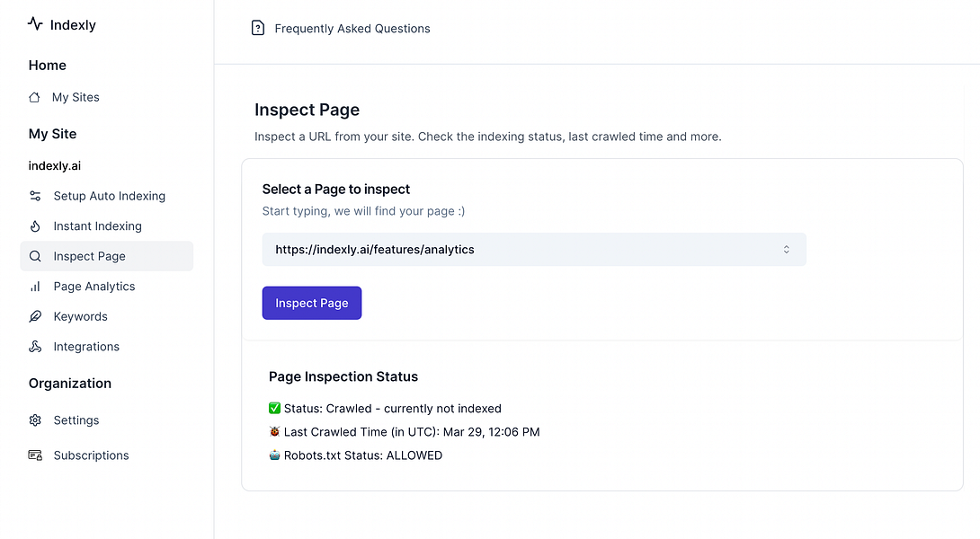Image resolution: width=980 pixels, height=539 pixels.
Task: Open Frequently Asked Questions
Action: 352,28
